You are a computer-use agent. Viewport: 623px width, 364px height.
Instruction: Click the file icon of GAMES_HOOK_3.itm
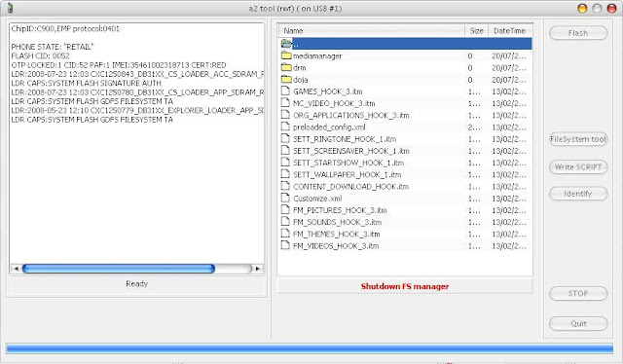[x=285, y=91]
